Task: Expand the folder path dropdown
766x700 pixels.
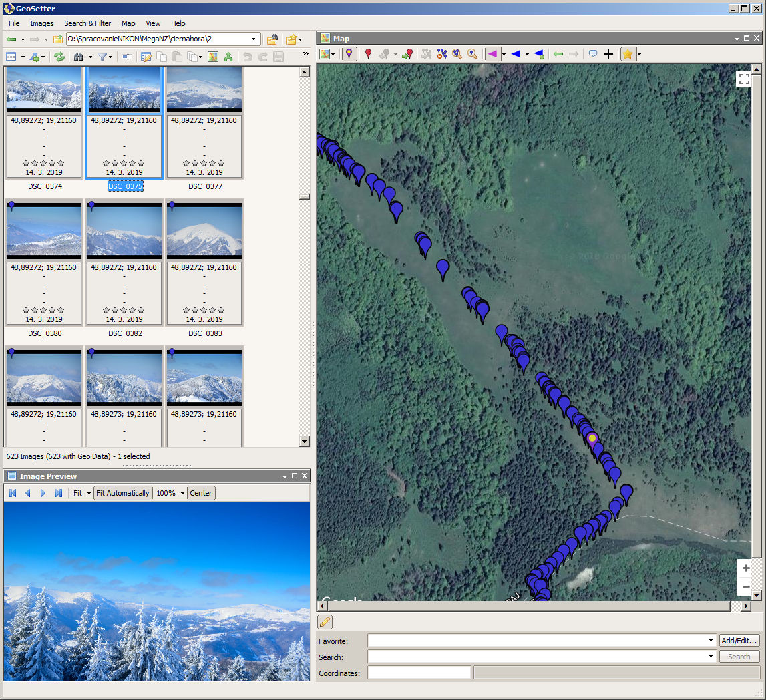Action: [x=254, y=39]
